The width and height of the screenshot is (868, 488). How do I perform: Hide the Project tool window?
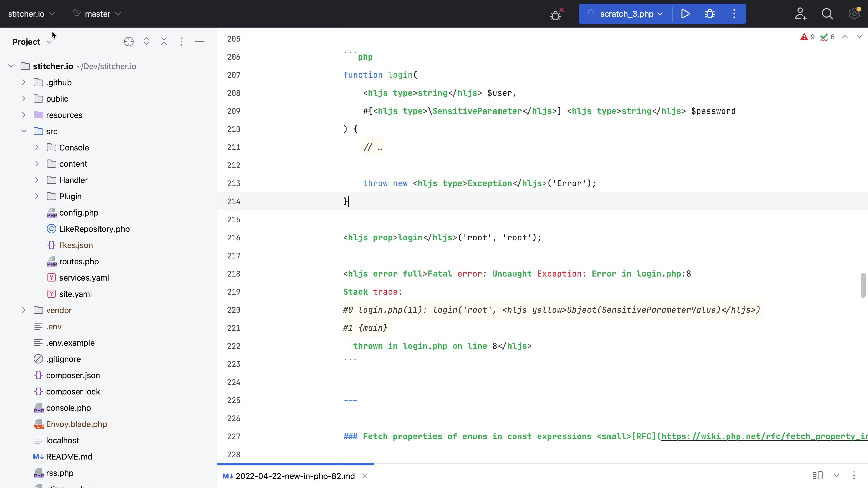coord(199,41)
